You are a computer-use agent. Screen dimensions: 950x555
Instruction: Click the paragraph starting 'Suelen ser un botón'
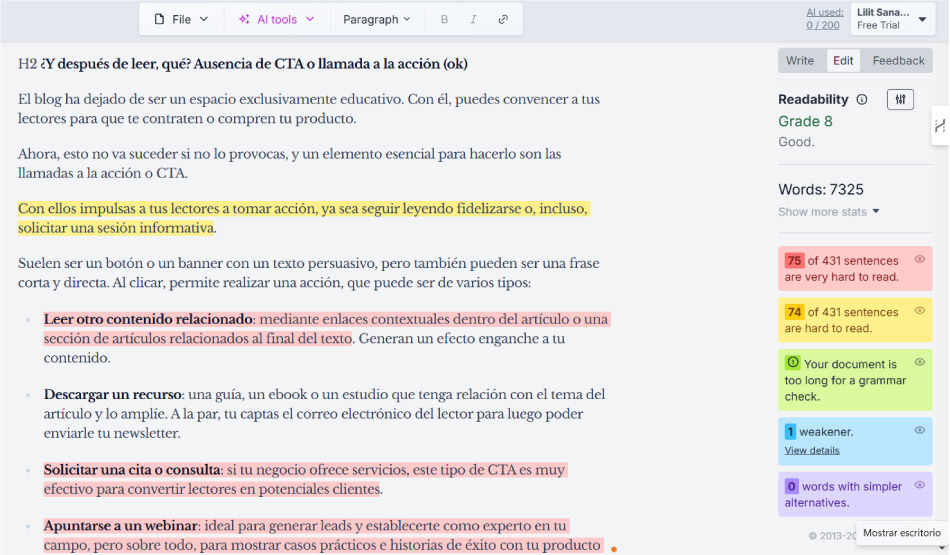(308, 273)
